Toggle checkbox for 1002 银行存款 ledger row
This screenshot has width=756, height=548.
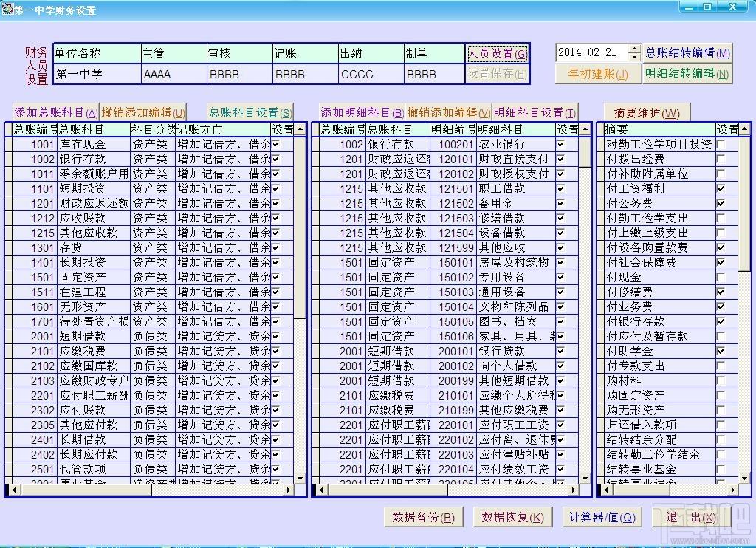[276, 159]
